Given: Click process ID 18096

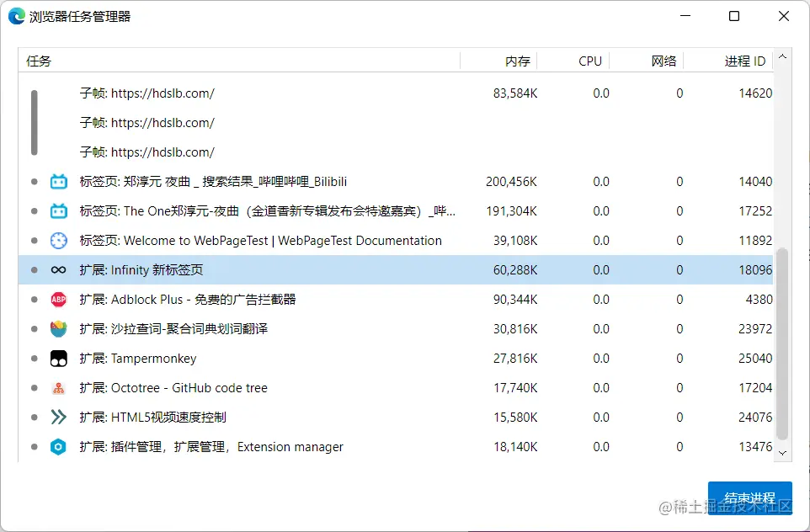Looking at the screenshot, I should 755,270.
